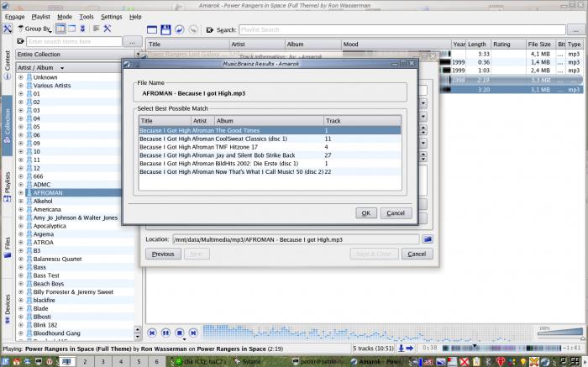Viewport: 588px width, 367px height.
Task: Open the Group By dropdown
Action: pos(35,29)
